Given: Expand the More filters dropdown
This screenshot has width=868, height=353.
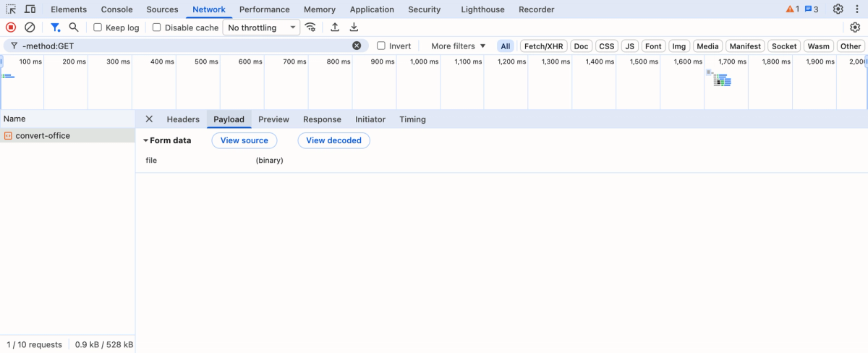Looking at the screenshot, I should (459, 46).
